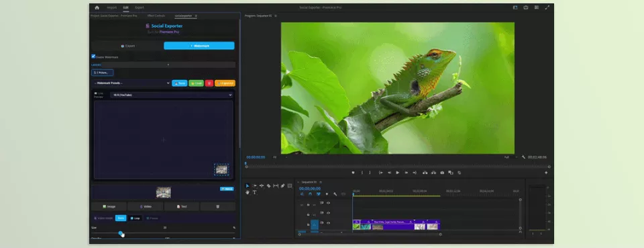Expand the Layers section arrow
The height and width of the screenshot is (248, 644).
168,65
